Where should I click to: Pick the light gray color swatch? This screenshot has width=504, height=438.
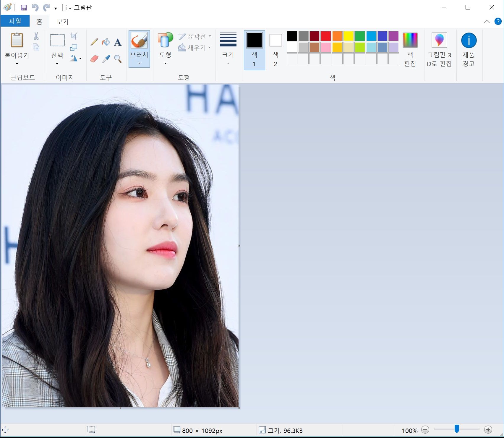point(303,47)
